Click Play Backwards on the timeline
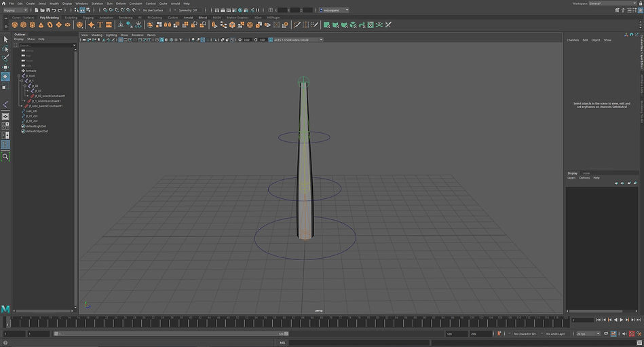The image size is (644, 347). coord(615,320)
